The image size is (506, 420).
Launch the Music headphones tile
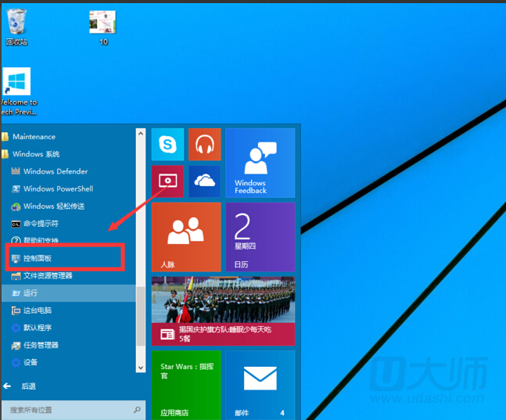(x=205, y=145)
